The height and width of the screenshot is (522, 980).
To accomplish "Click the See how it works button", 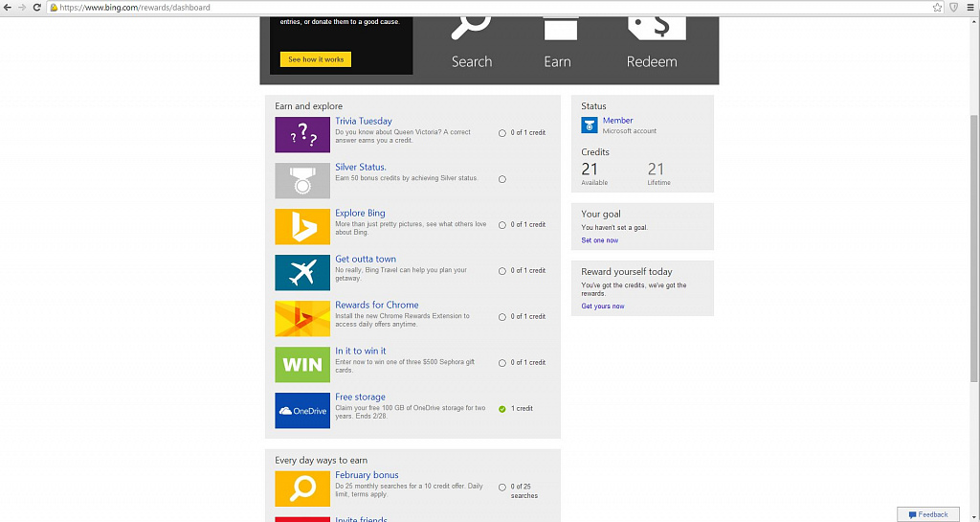I will point(316,59).
